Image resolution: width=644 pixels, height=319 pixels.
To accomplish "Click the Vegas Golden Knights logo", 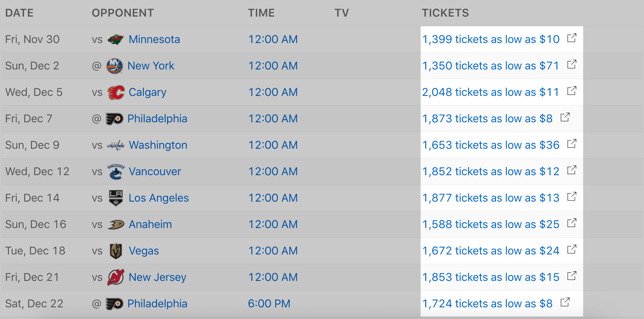I will pos(116,251).
